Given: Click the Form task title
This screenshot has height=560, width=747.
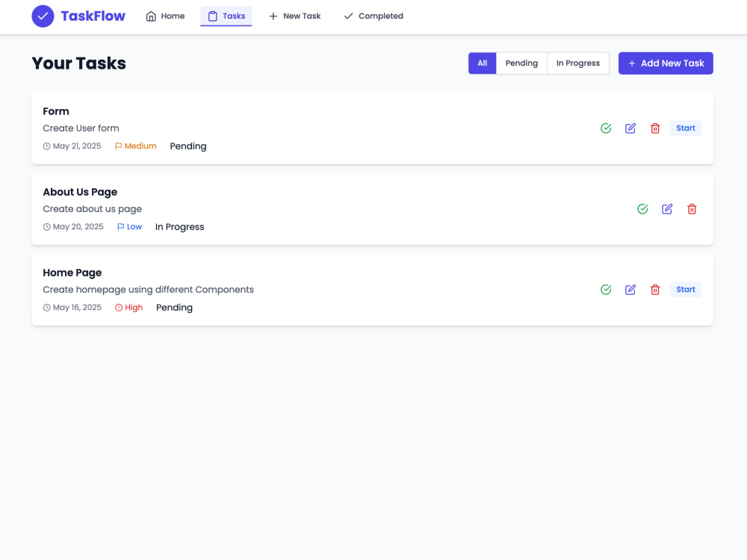Looking at the screenshot, I should click(x=56, y=111).
